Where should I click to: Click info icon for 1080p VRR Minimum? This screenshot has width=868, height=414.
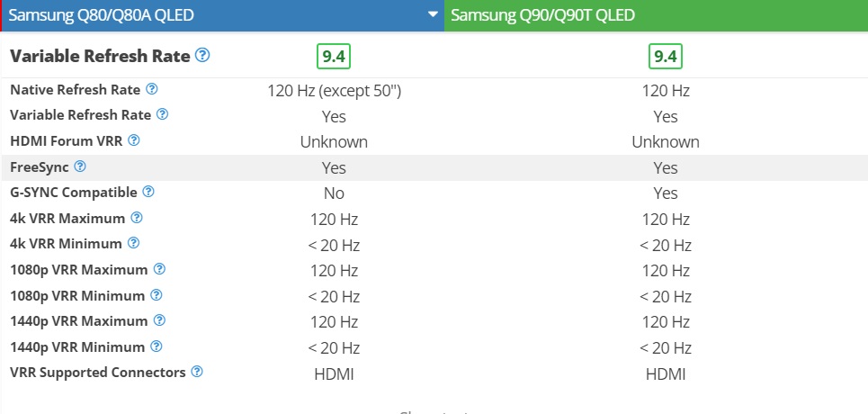coord(157,295)
